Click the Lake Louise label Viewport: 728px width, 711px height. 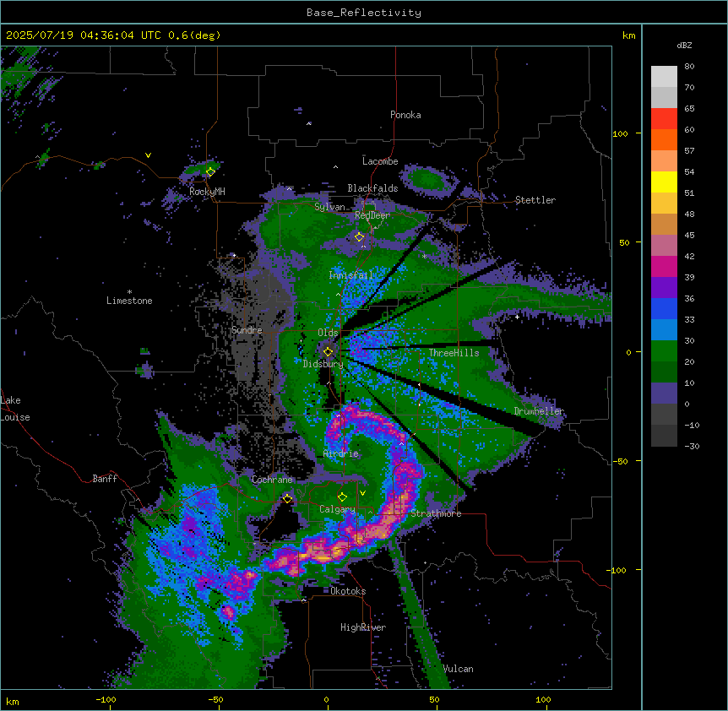click(15, 409)
